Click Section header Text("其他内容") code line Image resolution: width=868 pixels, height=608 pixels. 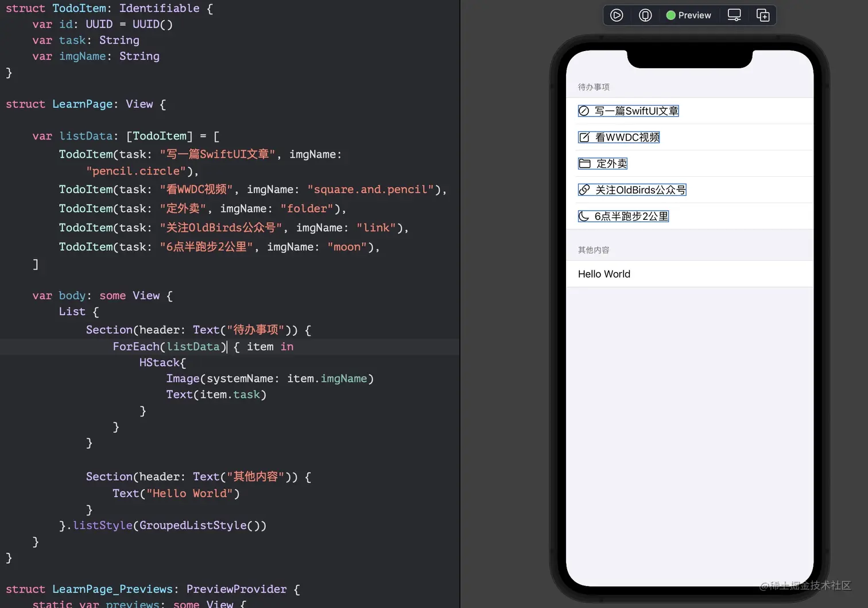199,477
